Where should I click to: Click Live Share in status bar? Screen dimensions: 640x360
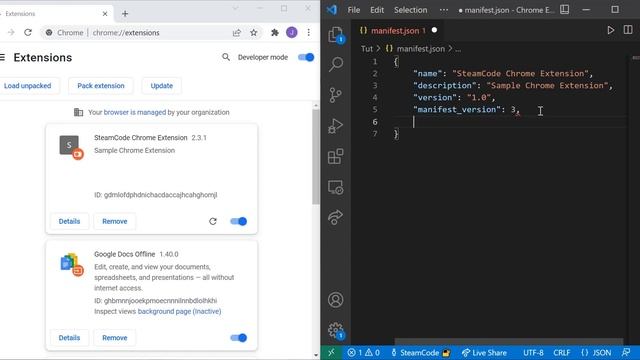[484, 353]
